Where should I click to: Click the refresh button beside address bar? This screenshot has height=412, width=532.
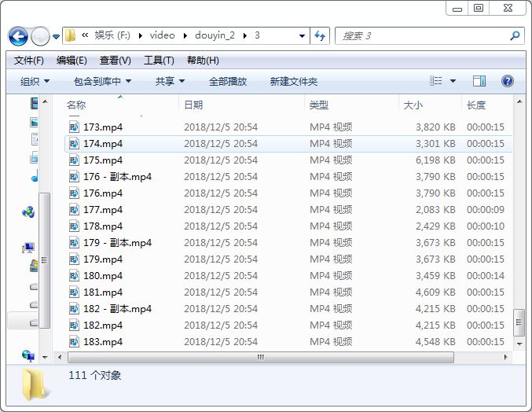(320, 35)
